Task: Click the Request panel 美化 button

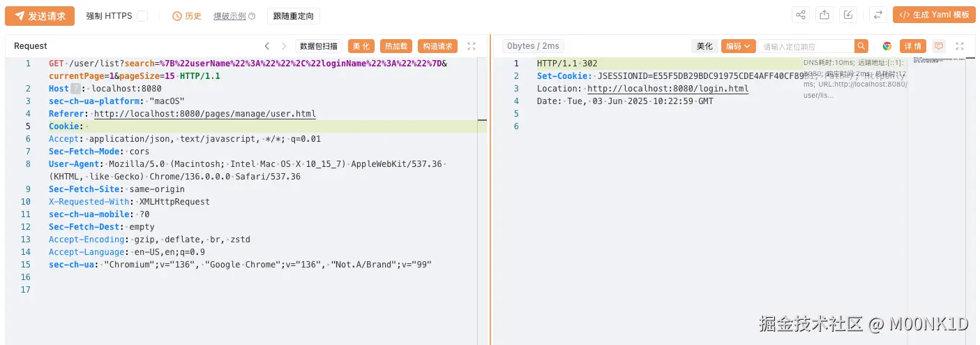Action: (361, 46)
